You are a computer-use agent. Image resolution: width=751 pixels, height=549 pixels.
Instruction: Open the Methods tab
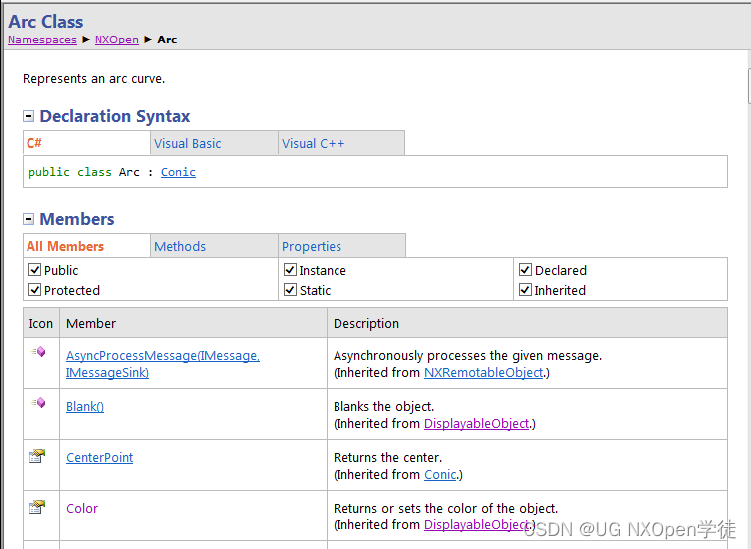click(180, 247)
